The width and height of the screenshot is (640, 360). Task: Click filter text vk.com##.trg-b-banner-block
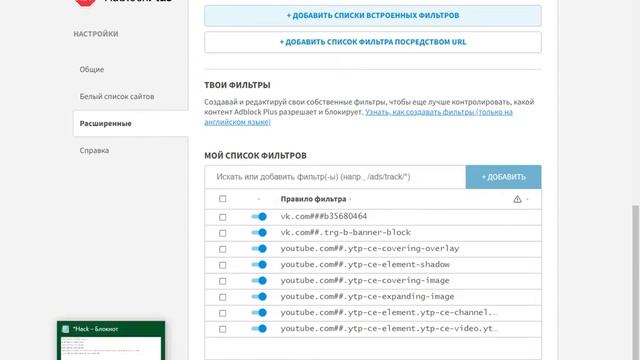click(x=345, y=232)
